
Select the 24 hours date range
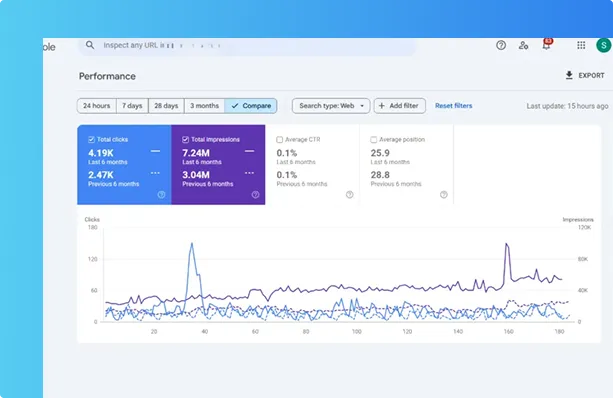tap(97, 106)
